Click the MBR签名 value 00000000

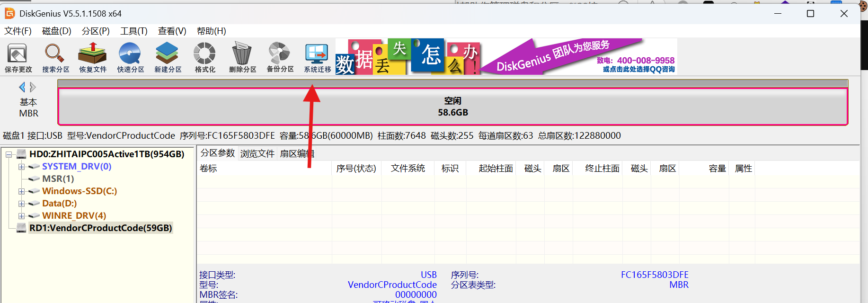click(x=416, y=294)
